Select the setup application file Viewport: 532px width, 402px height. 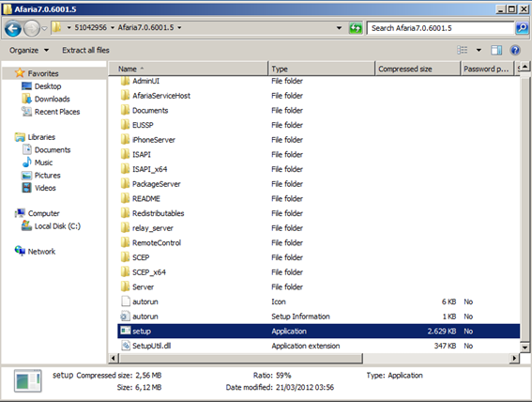pyautogui.click(x=319, y=331)
